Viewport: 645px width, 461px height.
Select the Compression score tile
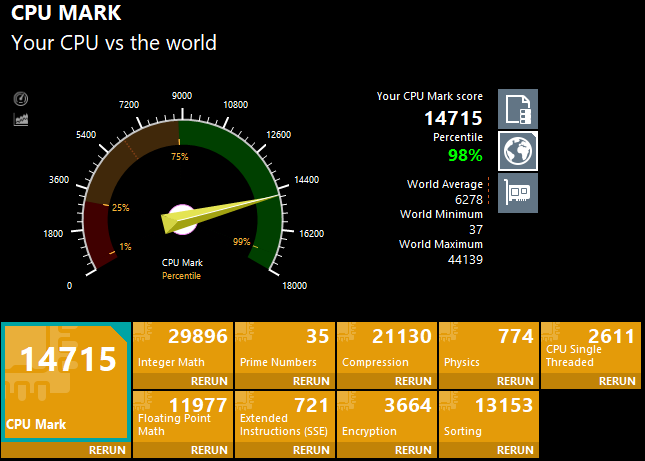[386, 347]
